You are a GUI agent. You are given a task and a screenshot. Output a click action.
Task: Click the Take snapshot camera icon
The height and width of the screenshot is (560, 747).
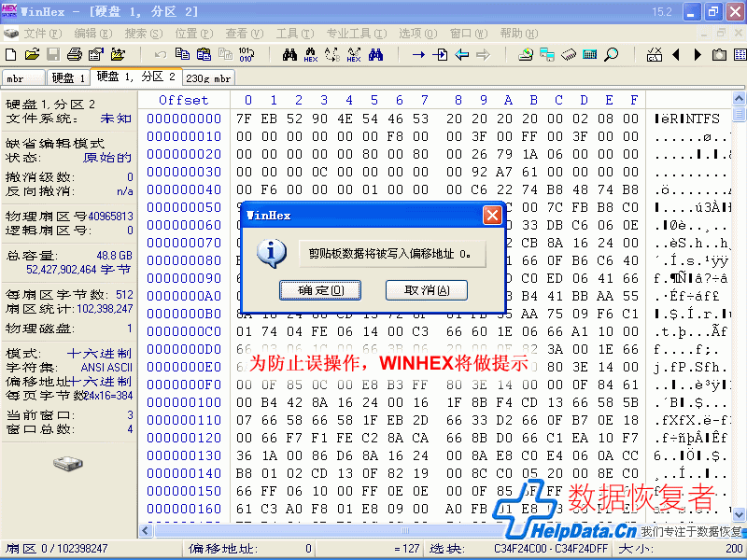click(719, 55)
